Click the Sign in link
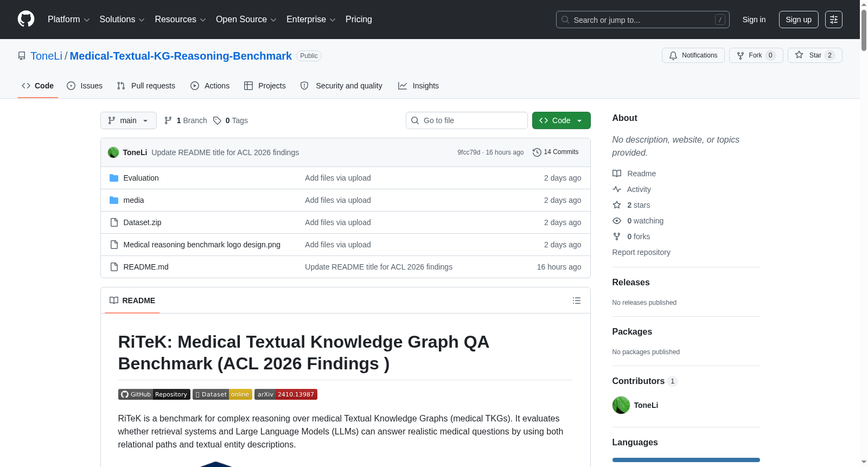This screenshot has height=467, width=868. click(754, 20)
